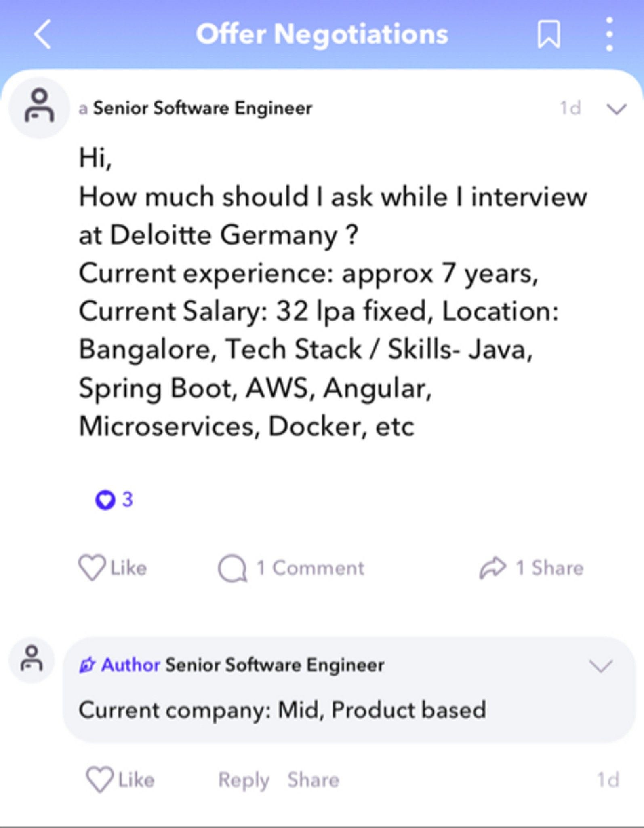Click Share under the comment
The height and width of the screenshot is (828, 644).
click(313, 780)
